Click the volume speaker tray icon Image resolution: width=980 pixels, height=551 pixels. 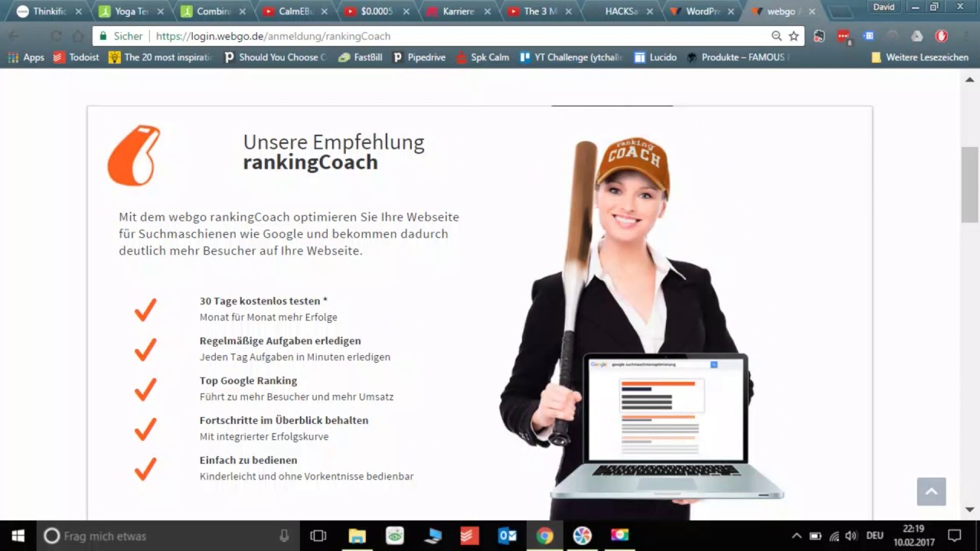click(x=851, y=536)
